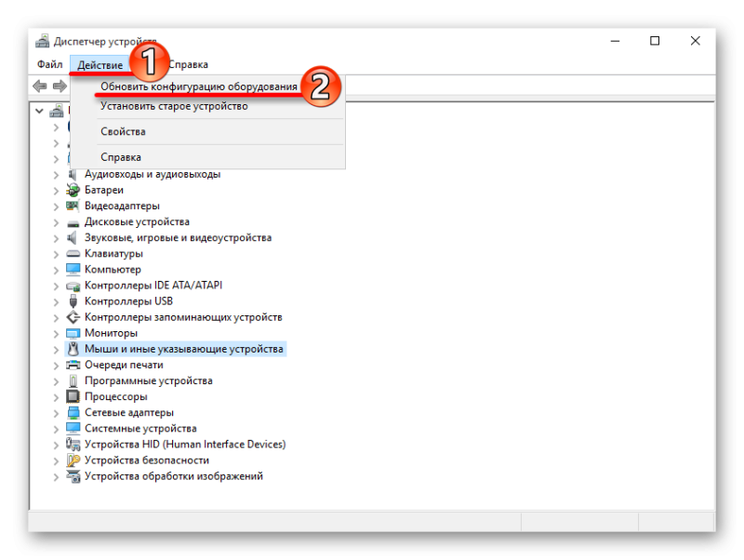Screen dimensions: 744x560
Task: Click the Программные устройства icon
Action: pyautogui.click(x=73, y=381)
